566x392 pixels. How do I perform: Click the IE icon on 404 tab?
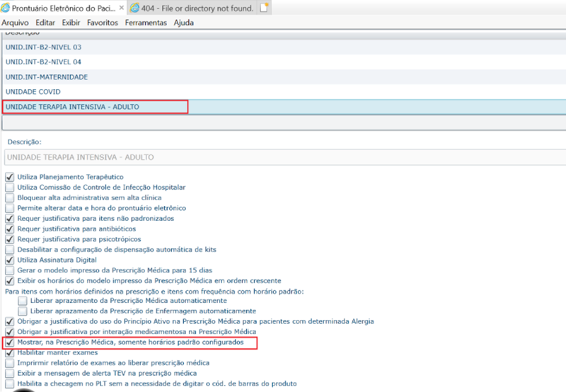pyautogui.click(x=134, y=8)
